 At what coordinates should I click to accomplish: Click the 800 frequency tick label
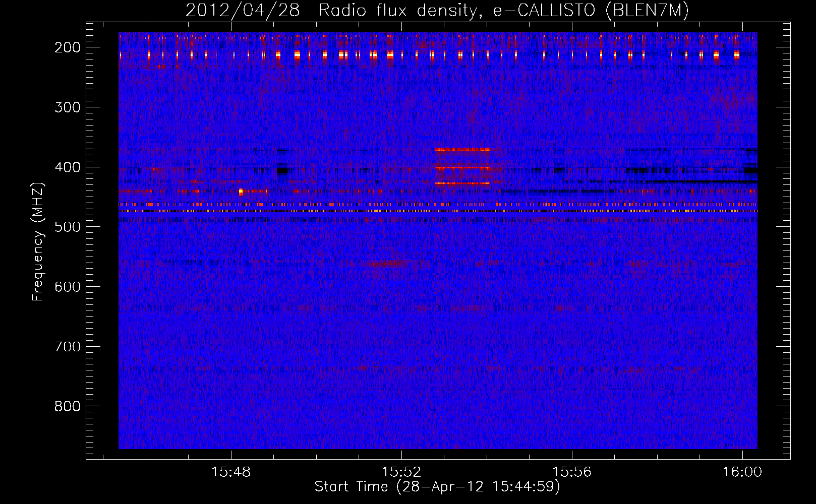tap(68, 406)
